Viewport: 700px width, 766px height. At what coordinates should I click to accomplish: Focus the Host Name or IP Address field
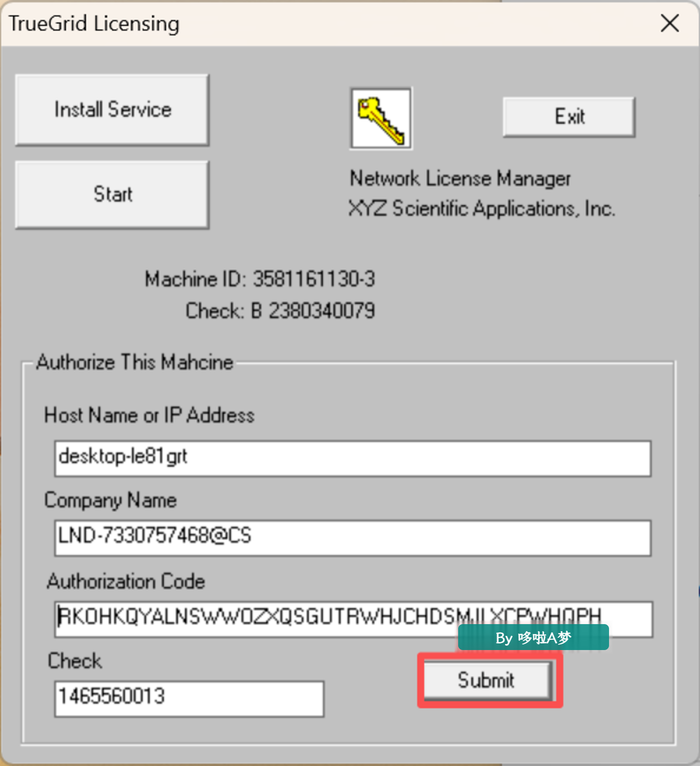click(353, 458)
